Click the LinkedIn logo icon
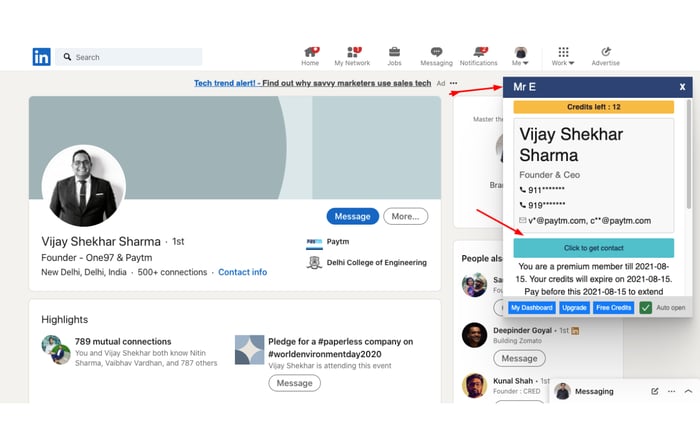The width and height of the screenshot is (700, 440). click(42, 57)
